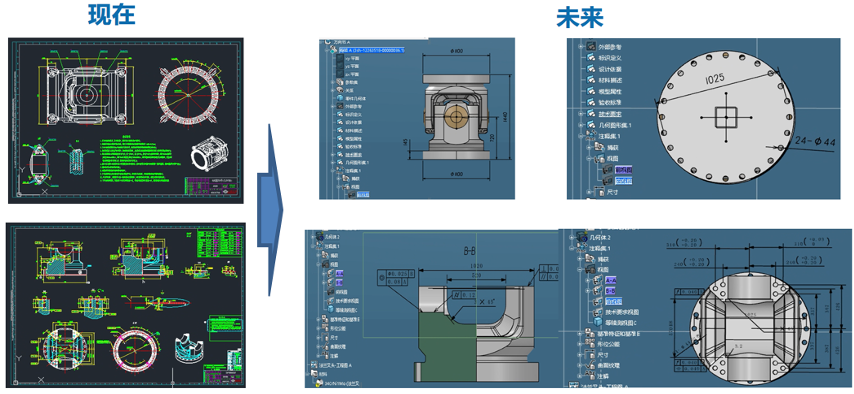Click the 材料描述 node icon
Screen dimensions: 854x394
coord(590,80)
